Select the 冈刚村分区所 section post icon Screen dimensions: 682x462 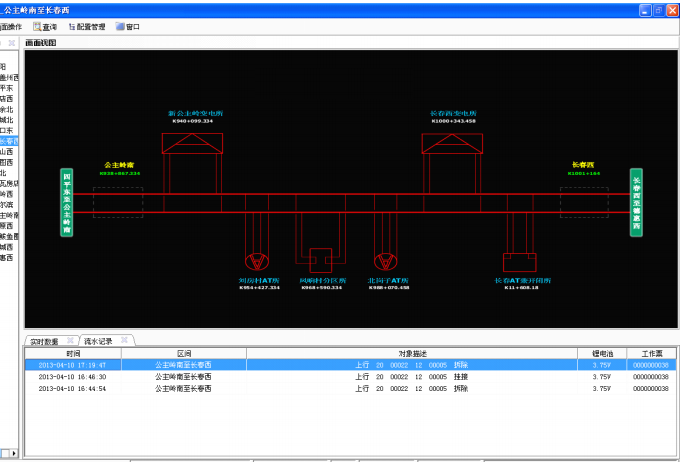tap(320, 260)
